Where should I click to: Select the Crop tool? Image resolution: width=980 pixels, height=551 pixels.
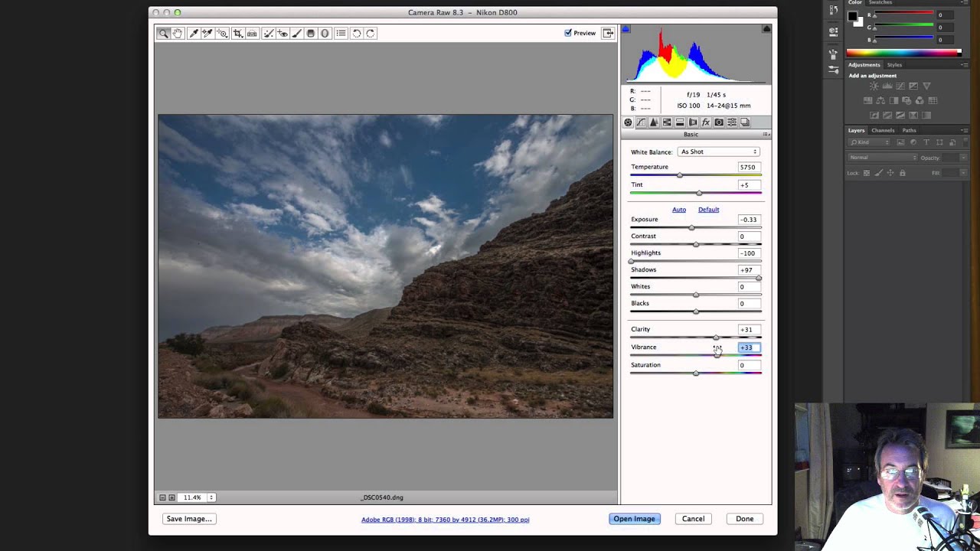(x=238, y=34)
